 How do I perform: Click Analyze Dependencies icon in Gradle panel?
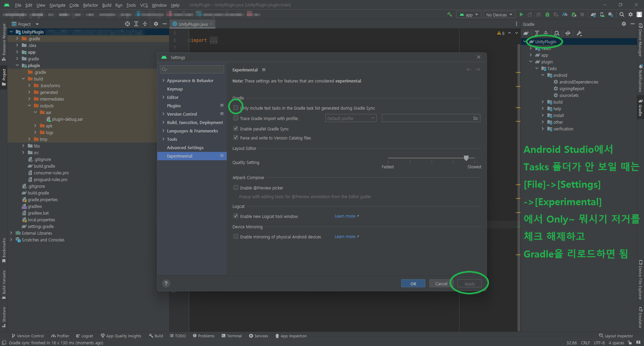coord(557,33)
